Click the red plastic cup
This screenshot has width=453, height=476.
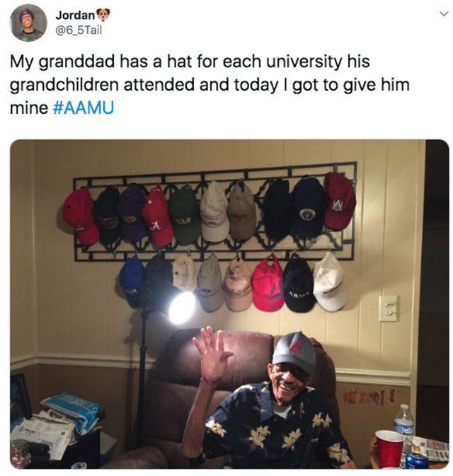tap(389, 448)
